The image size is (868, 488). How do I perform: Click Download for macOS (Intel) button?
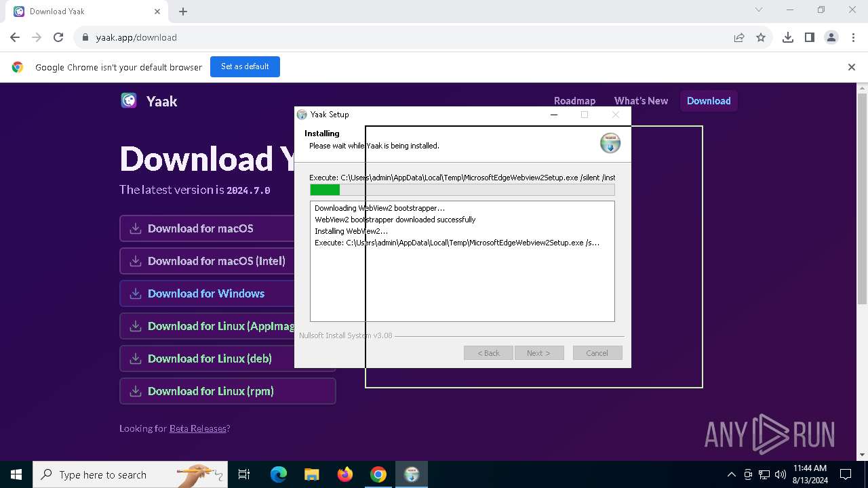[x=207, y=261]
